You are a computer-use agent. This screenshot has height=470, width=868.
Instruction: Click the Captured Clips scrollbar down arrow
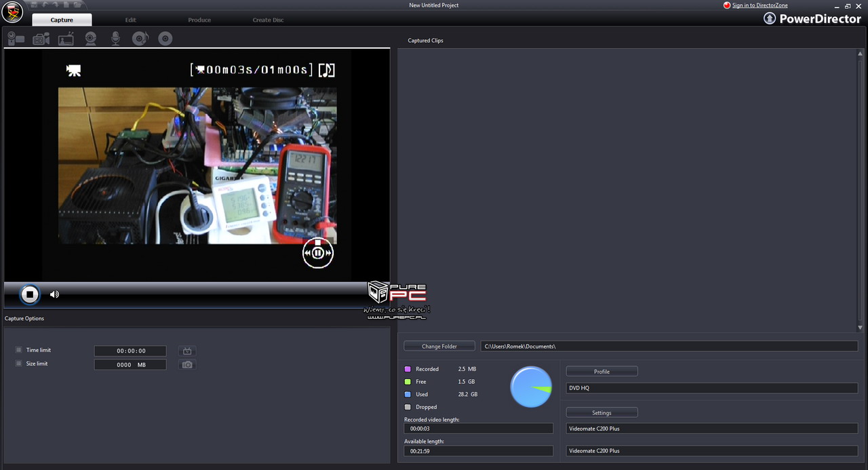(x=861, y=328)
